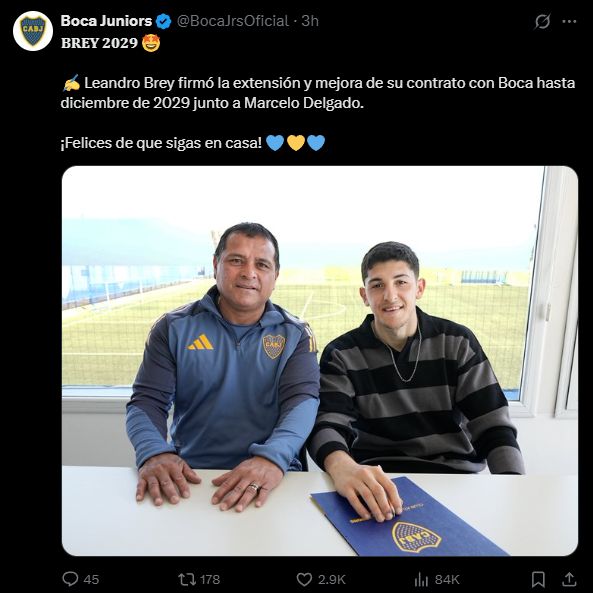593x593 pixels.
Task: Open the three-dot more options menu
Action: coord(569,22)
